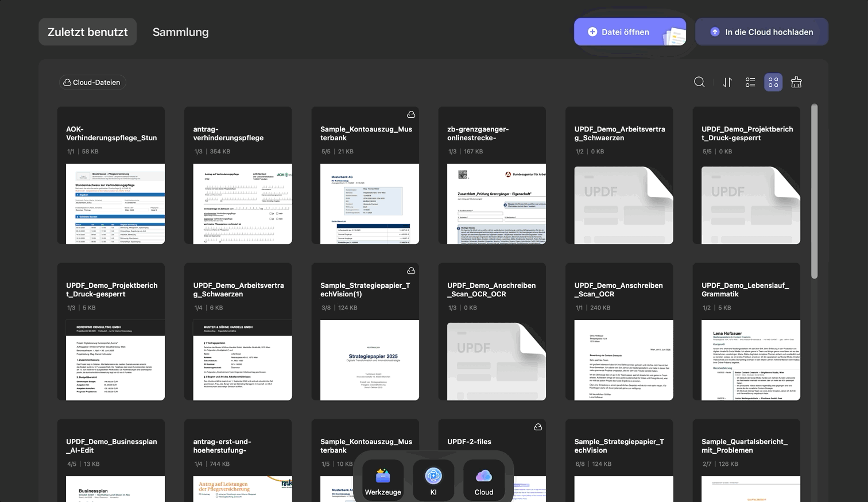Click file name antrag-erst-und-hoeherstufung-
This screenshot has width=868, height=502.
222,446
